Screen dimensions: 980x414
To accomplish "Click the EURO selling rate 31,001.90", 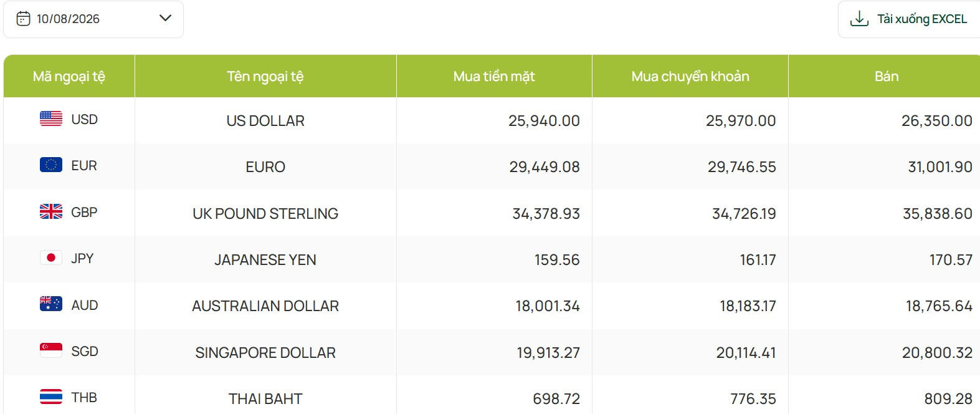I will [x=940, y=167].
